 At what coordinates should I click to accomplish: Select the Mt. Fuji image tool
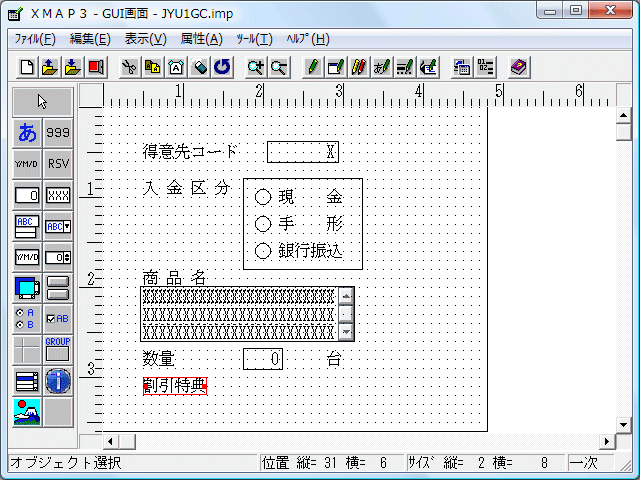(x=27, y=411)
